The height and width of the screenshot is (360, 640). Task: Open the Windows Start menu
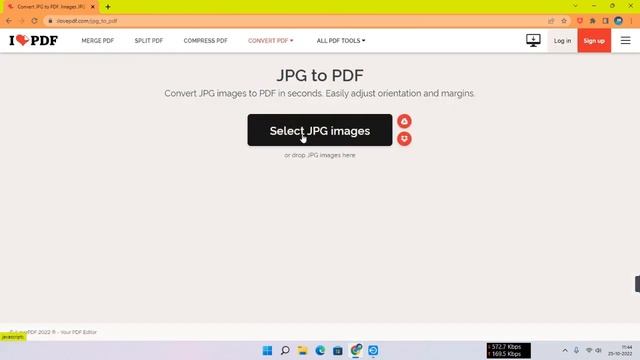tap(267, 350)
